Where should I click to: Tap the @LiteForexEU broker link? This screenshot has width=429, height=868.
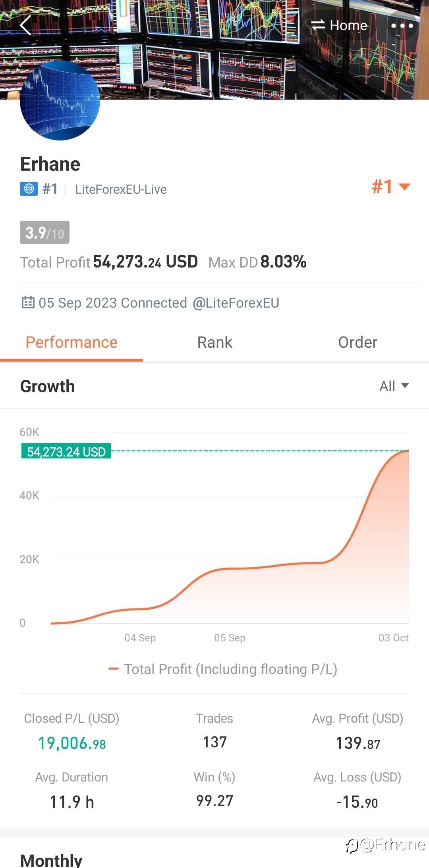[236, 303]
